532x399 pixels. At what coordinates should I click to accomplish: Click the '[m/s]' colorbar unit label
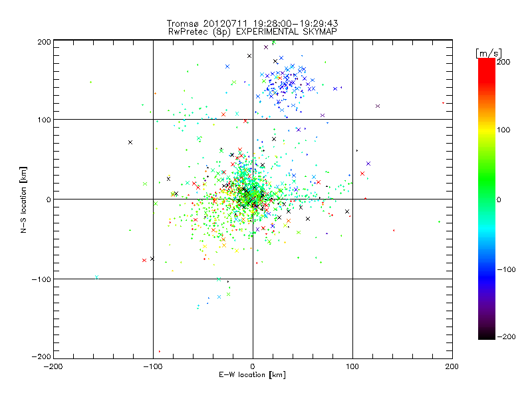click(x=488, y=53)
